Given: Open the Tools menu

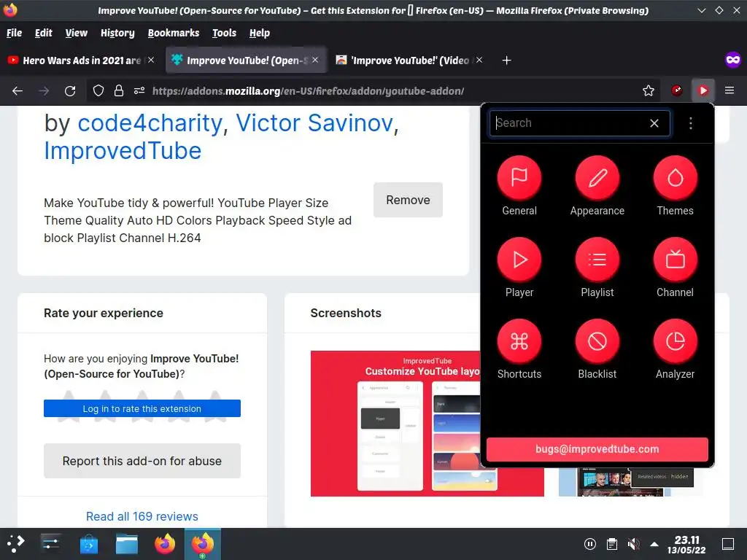Looking at the screenshot, I should (224, 33).
